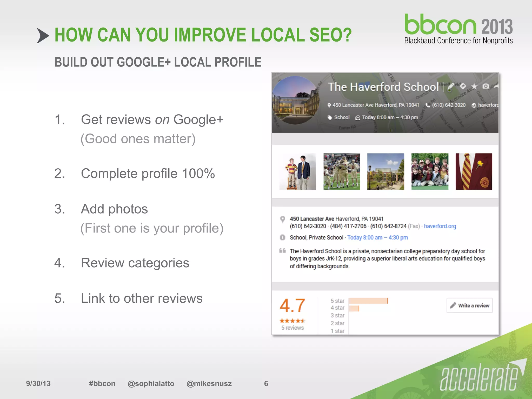Open the photo of two boys in uniform

click(298, 171)
